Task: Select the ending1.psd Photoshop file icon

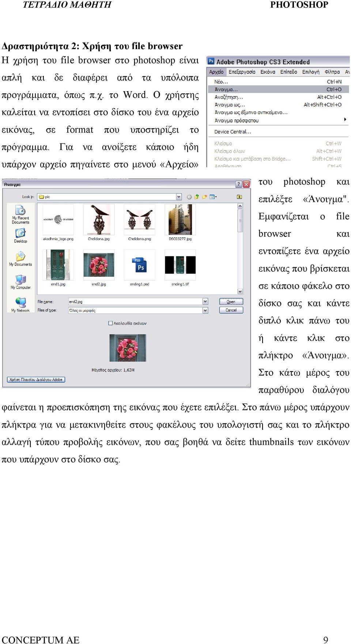Action: 139,264
